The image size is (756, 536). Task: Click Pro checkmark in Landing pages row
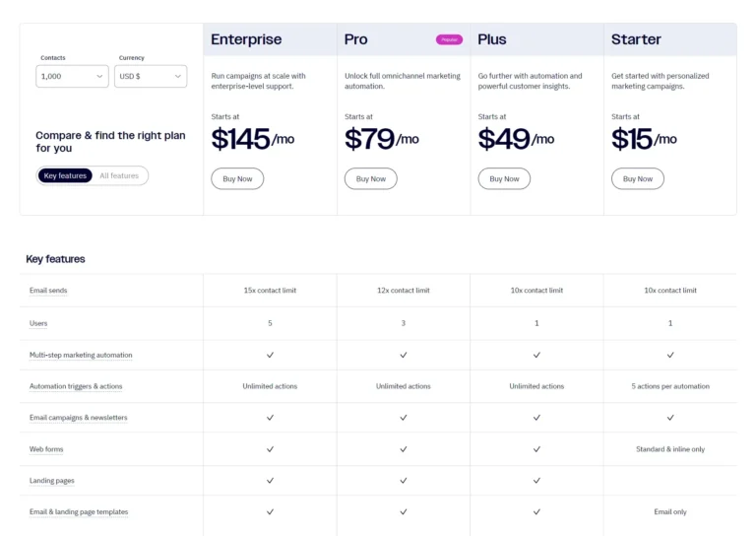pos(404,481)
